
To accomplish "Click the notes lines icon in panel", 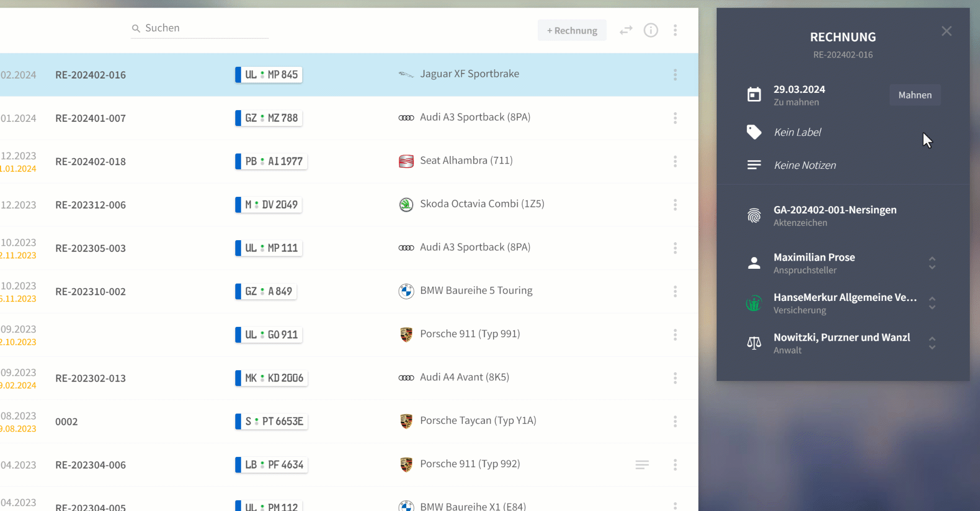I will pyautogui.click(x=754, y=165).
